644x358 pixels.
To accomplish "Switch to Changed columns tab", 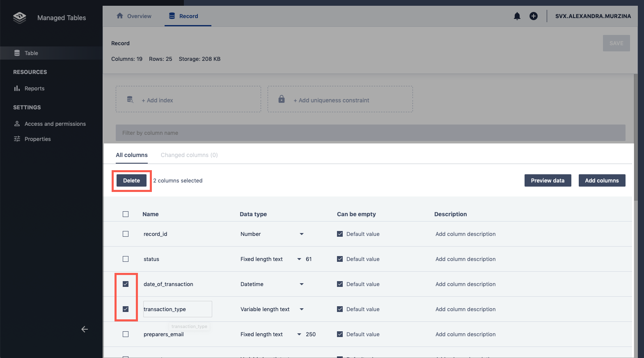I will coord(189,155).
